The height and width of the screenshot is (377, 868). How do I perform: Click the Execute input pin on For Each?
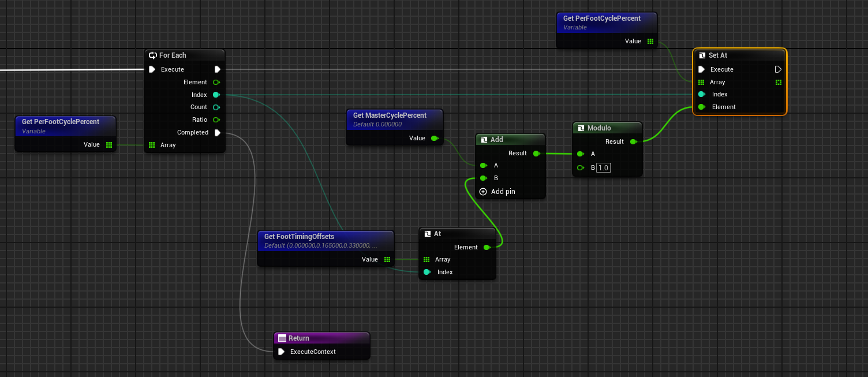152,69
